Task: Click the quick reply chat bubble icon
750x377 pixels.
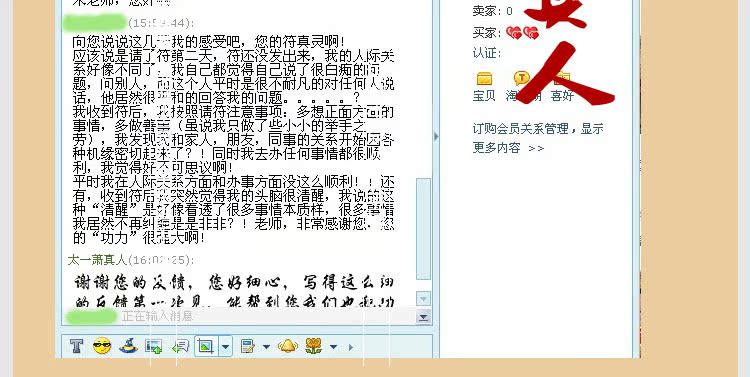Action: point(180,346)
